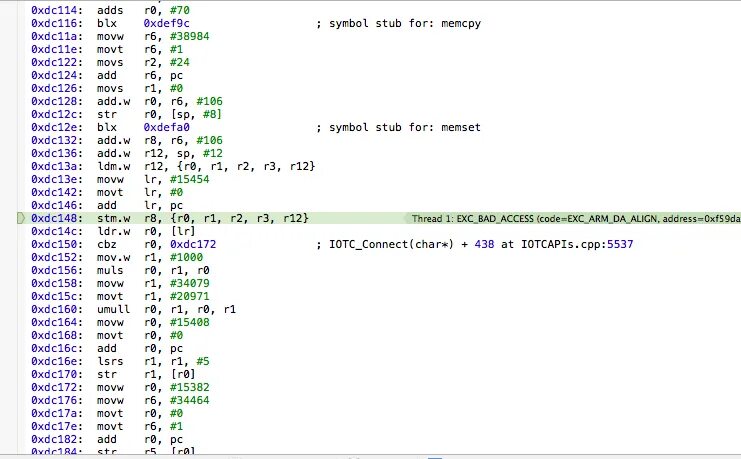Select immediate value #24
741x459 pixels.
180,62
